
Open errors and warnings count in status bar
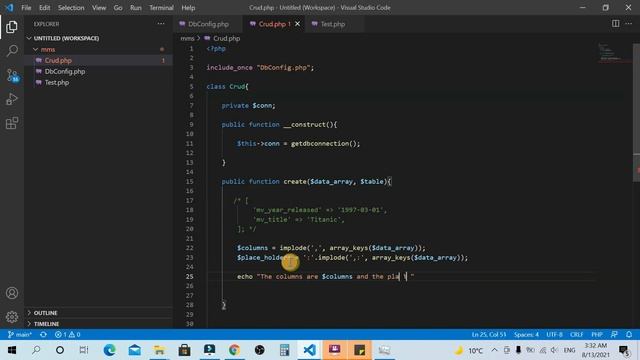pyautogui.click(x=67, y=334)
